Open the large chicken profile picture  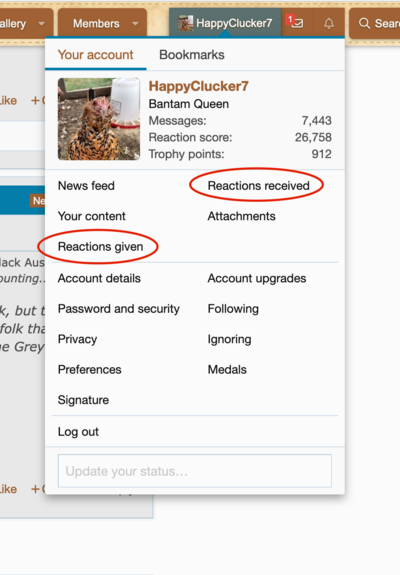coord(99,119)
